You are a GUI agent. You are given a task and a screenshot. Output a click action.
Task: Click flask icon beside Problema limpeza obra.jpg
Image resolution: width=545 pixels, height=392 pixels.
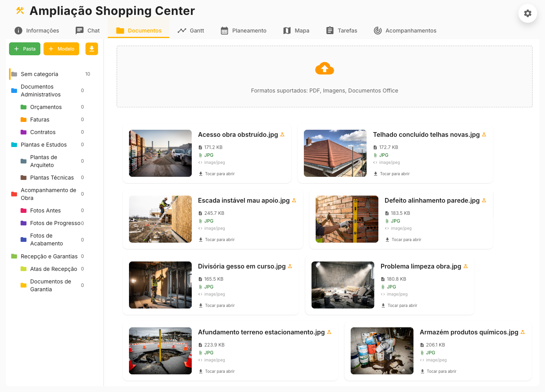click(x=465, y=266)
